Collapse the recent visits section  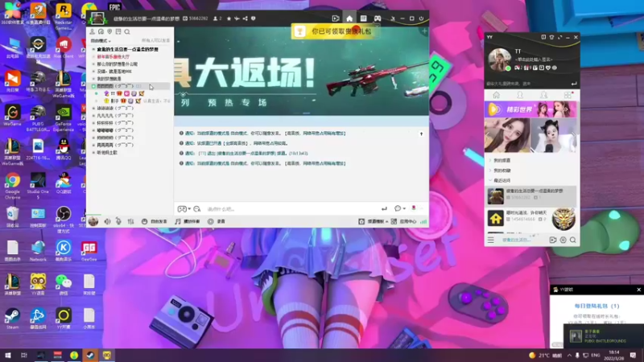click(490, 180)
